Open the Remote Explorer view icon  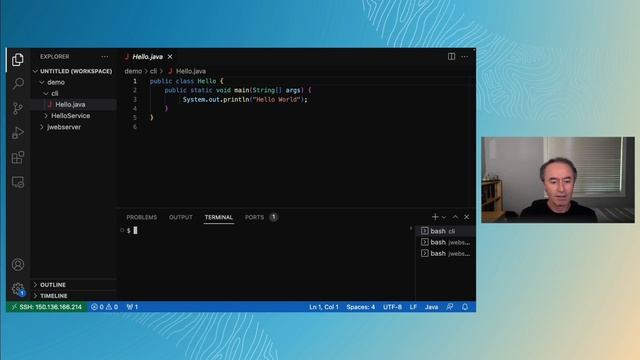point(18,182)
